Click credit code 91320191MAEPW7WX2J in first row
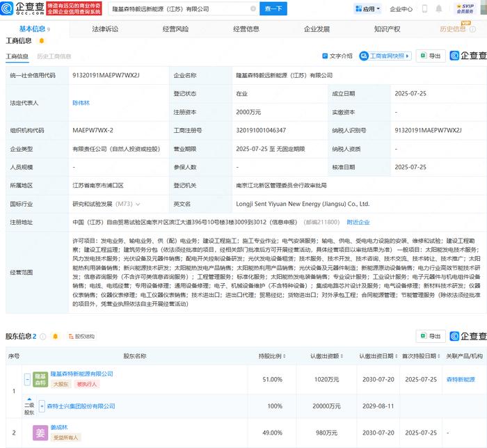Screen dimensions: 487x448 coord(106,75)
